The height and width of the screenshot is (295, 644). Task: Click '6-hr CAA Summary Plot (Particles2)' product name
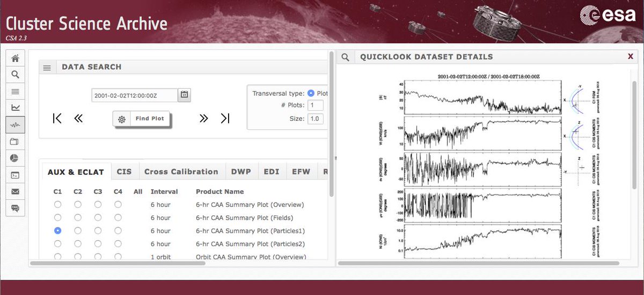click(251, 243)
